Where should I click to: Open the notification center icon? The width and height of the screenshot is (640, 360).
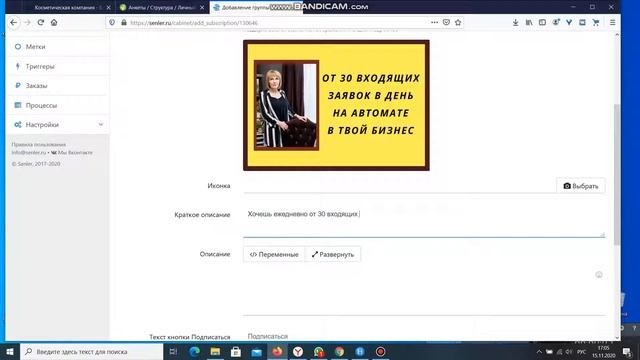pyautogui.click(x=627, y=351)
